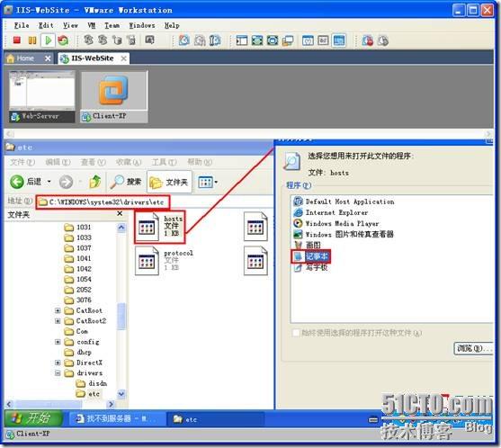Select Internet Explorer in program list

[331, 212]
